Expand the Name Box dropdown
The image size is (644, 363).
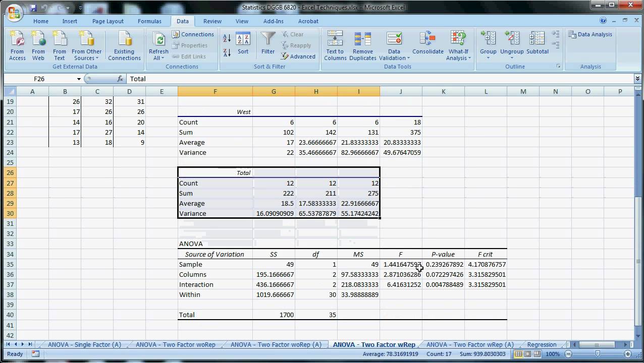point(79,79)
